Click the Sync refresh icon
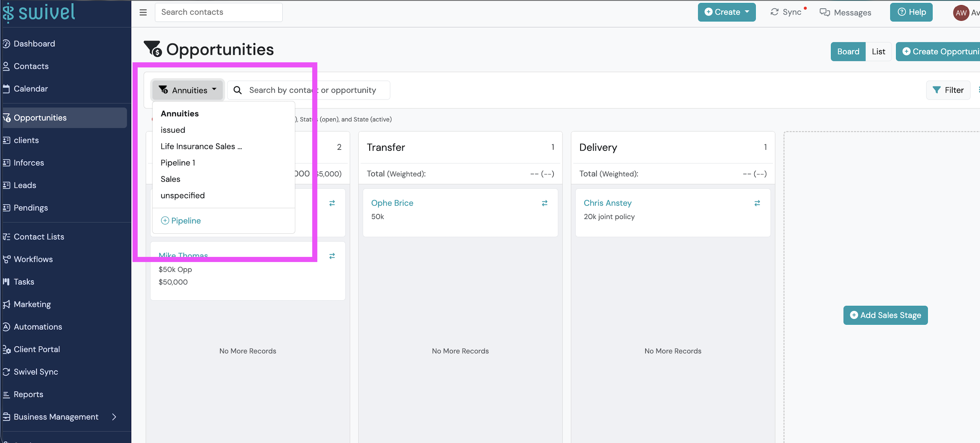Viewport: 980px width, 443px height. tap(774, 12)
